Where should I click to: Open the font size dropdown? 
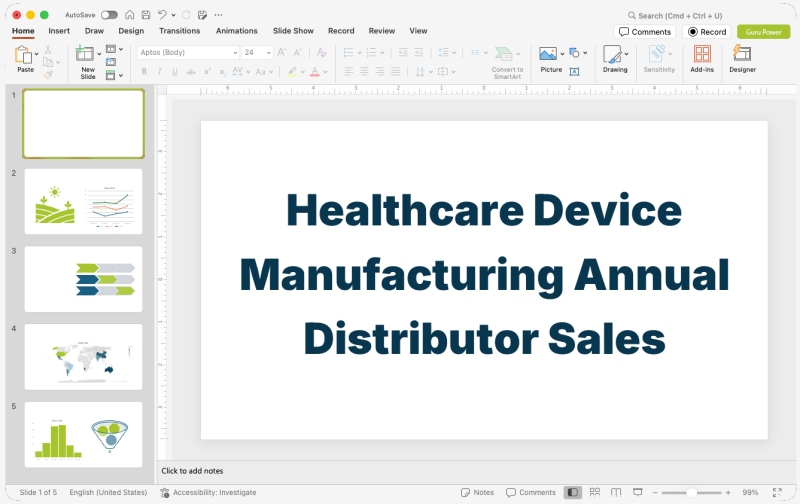(x=269, y=53)
